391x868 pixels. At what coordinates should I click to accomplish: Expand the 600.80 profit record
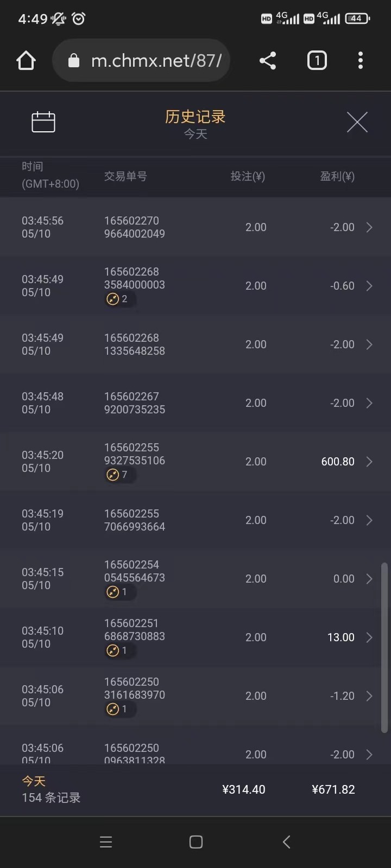tap(369, 462)
